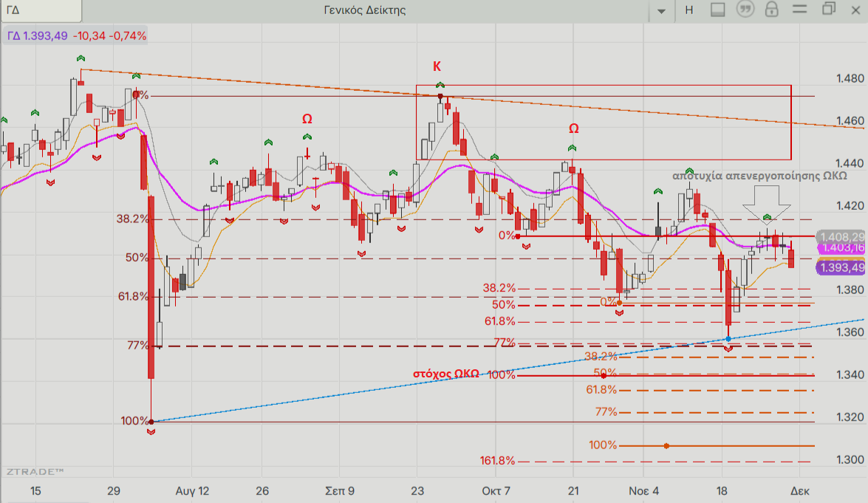The width and height of the screenshot is (868, 503).
Task: Open the two-line hamburger menu
Action: coord(800,10)
